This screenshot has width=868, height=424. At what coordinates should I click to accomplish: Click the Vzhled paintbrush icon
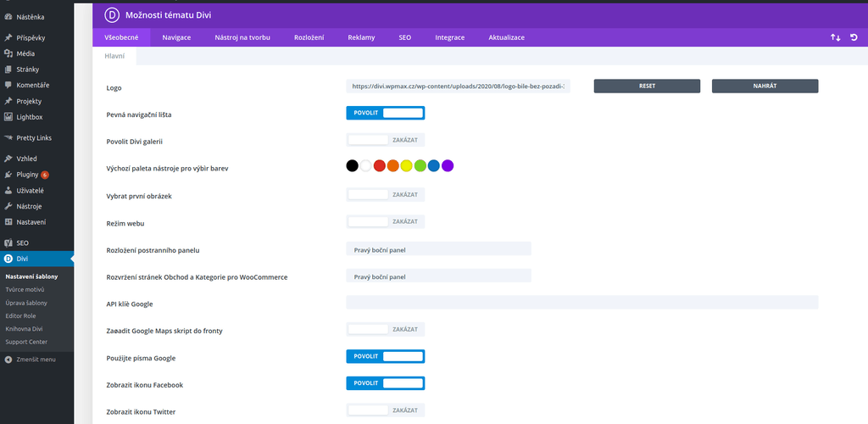[x=8, y=159]
